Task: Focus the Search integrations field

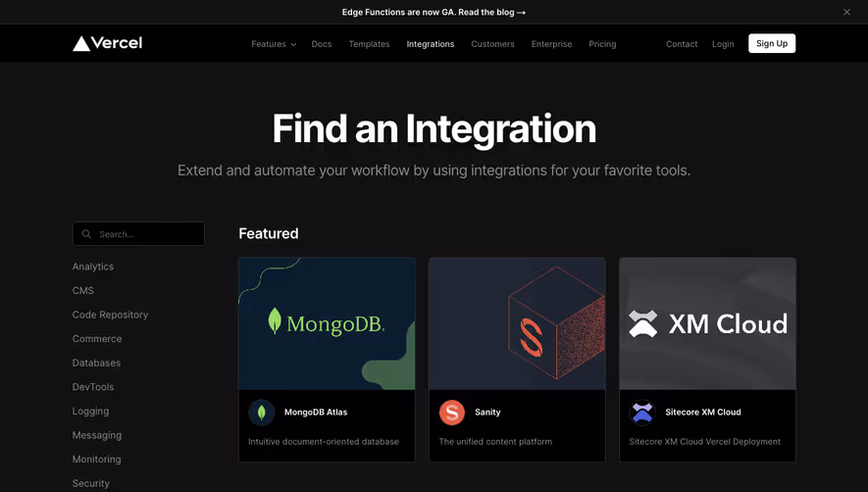Action: click(138, 233)
